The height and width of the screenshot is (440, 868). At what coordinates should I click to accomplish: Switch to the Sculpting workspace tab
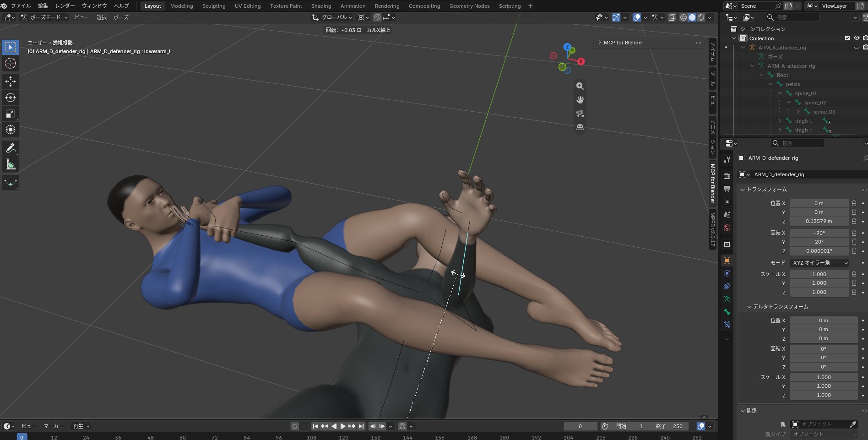214,6
